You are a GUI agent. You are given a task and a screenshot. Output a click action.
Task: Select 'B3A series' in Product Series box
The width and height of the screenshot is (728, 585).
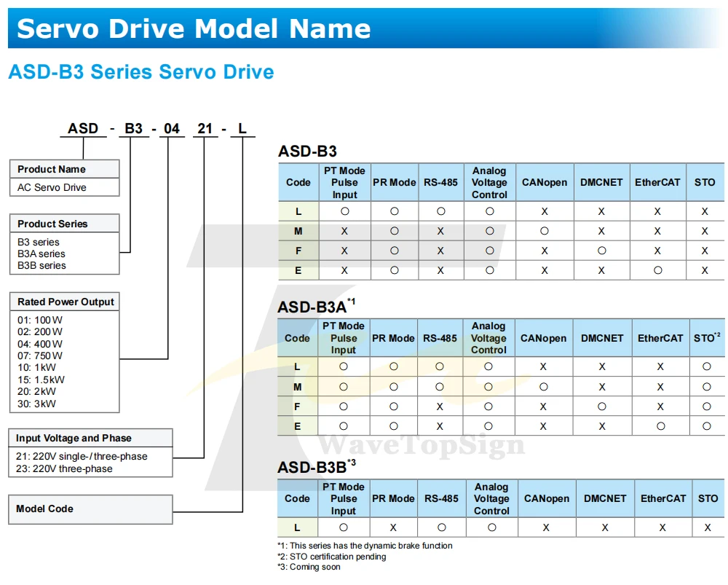[x=41, y=254]
